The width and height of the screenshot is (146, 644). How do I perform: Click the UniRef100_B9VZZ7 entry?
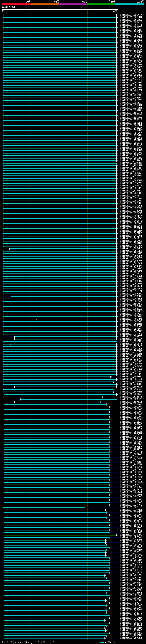click(x=131, y=339)
